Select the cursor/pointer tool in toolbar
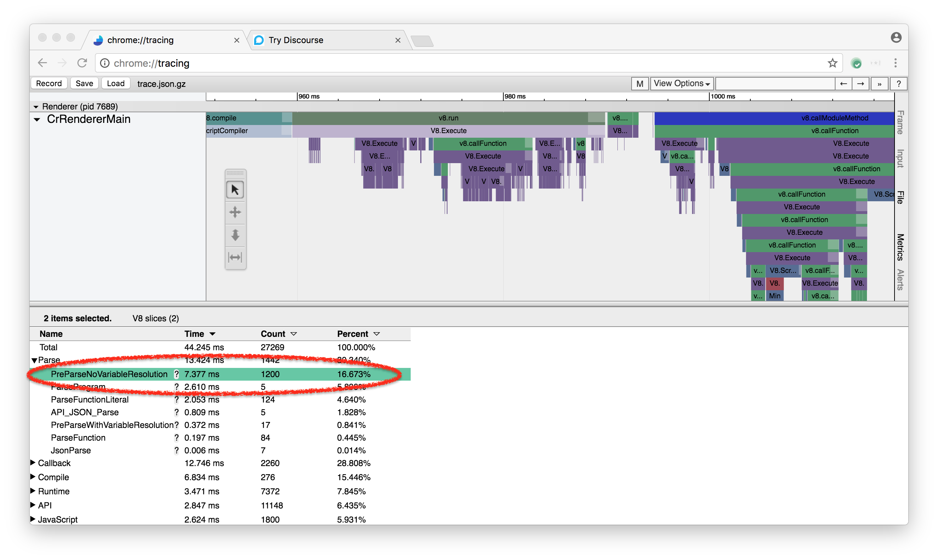 pos(236,190)
